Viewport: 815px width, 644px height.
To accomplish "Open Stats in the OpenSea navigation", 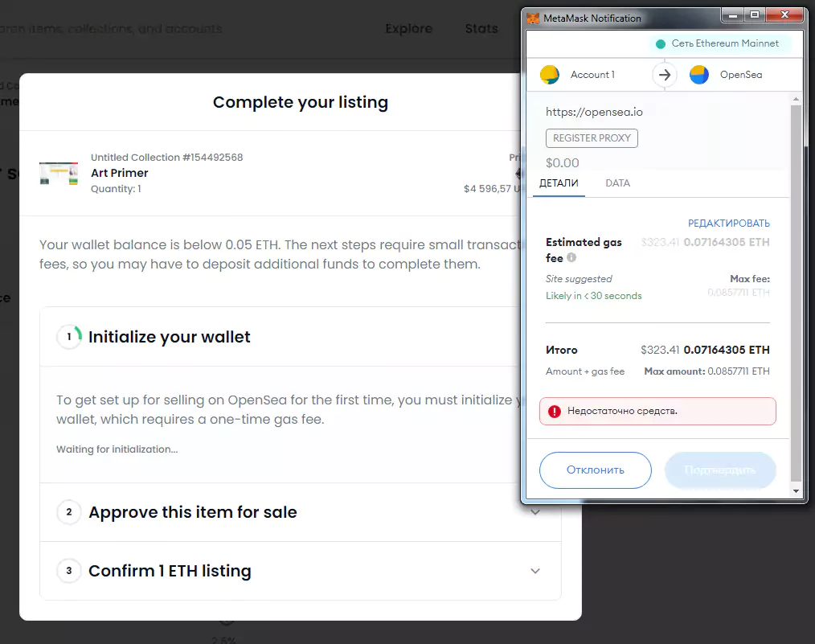I will click(x=481, y=29).
